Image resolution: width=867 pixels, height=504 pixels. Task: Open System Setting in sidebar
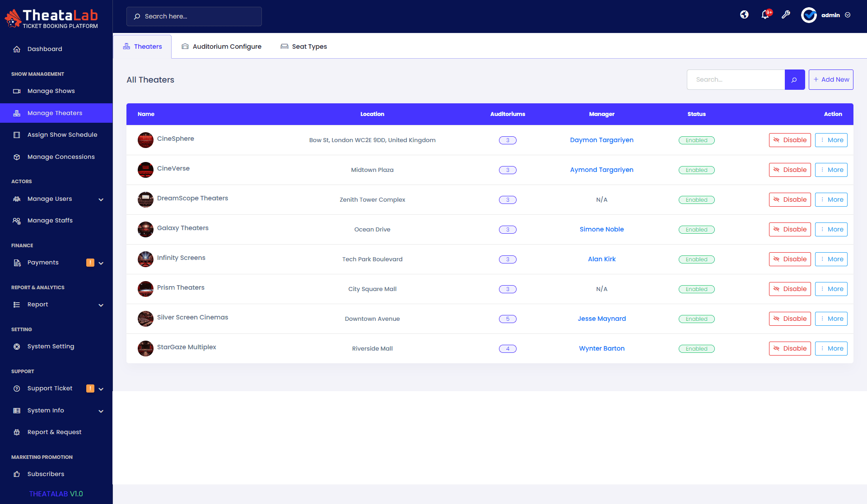point(51,347)
